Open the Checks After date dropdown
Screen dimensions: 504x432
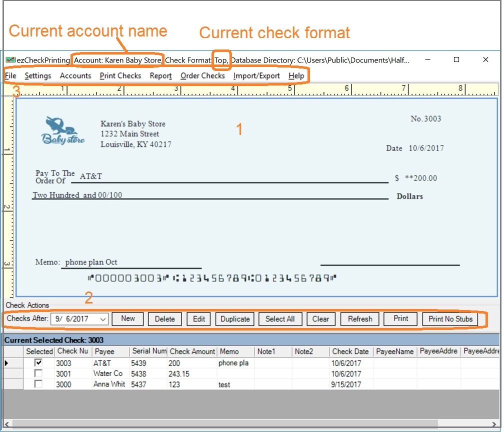point(103,319)
